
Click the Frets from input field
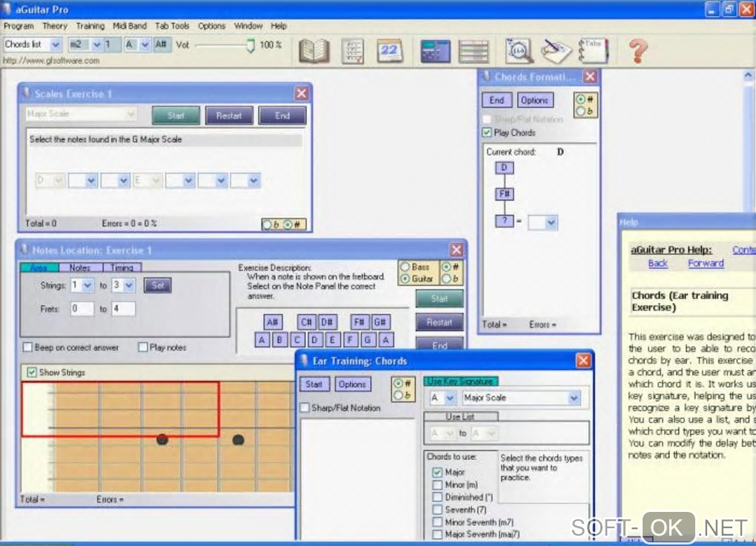coord(82,309)
